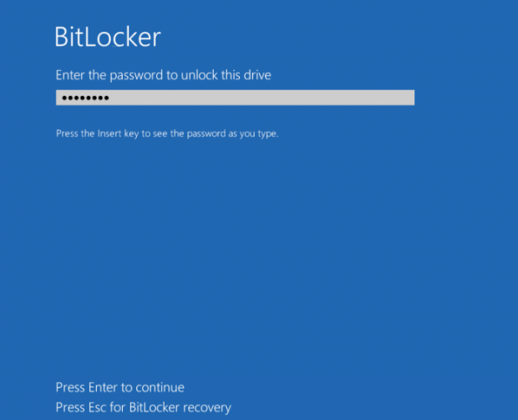Click the masked password dots

pyautogui.click(x=85, y=99)
